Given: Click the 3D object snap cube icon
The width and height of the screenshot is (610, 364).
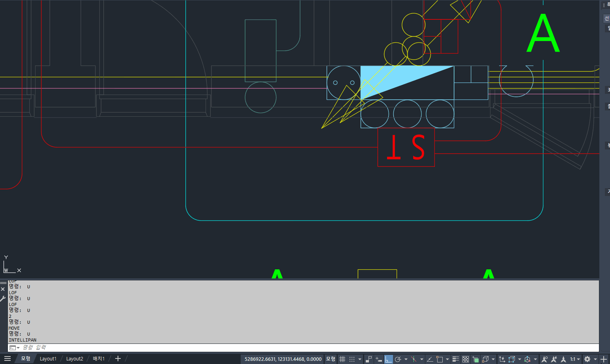Looking at the screenshot, I should [485, 359].
